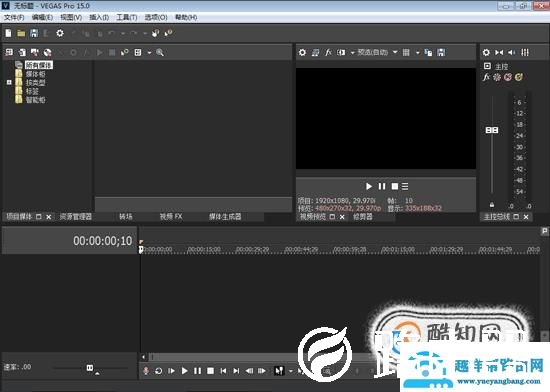Open the 插入(I) menu
Viewport: 550px width, 392px height.
pyautogui.click(x=99, y=17)
